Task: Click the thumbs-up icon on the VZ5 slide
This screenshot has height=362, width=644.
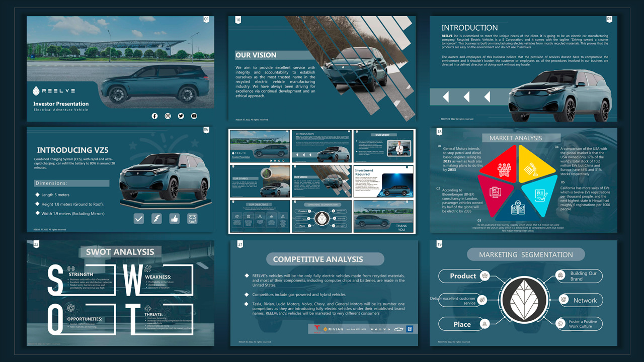Action: (175, 219)
